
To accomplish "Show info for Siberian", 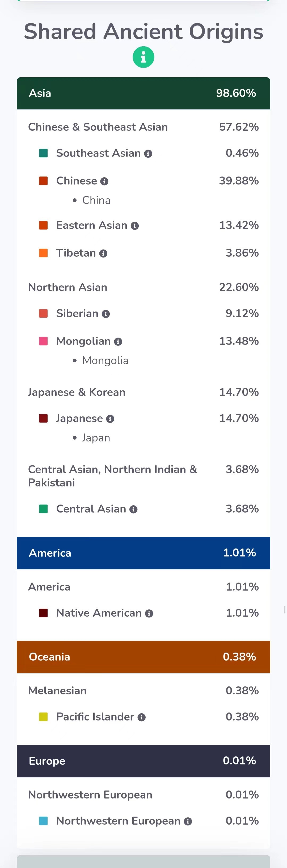I will coord(106,314).
